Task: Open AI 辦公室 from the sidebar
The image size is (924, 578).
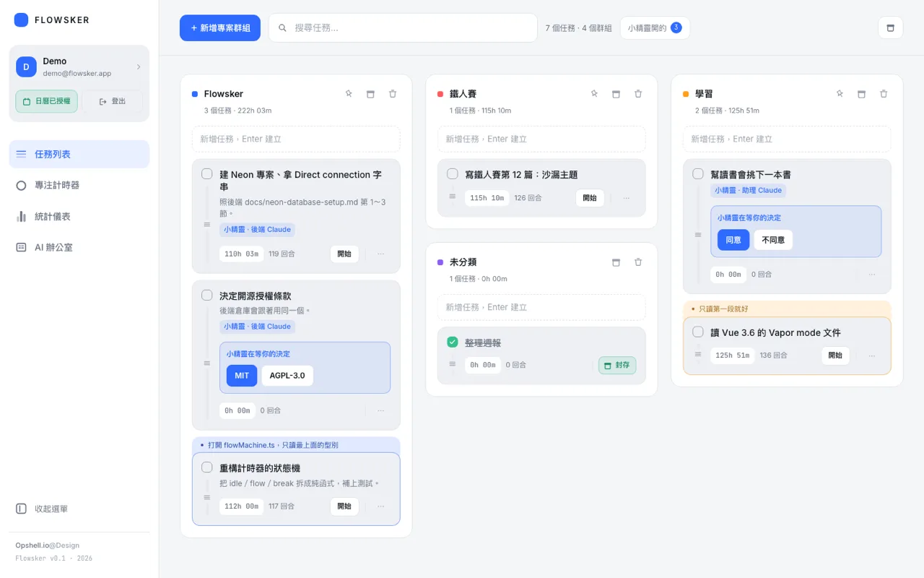Action: tap(79, 247)
